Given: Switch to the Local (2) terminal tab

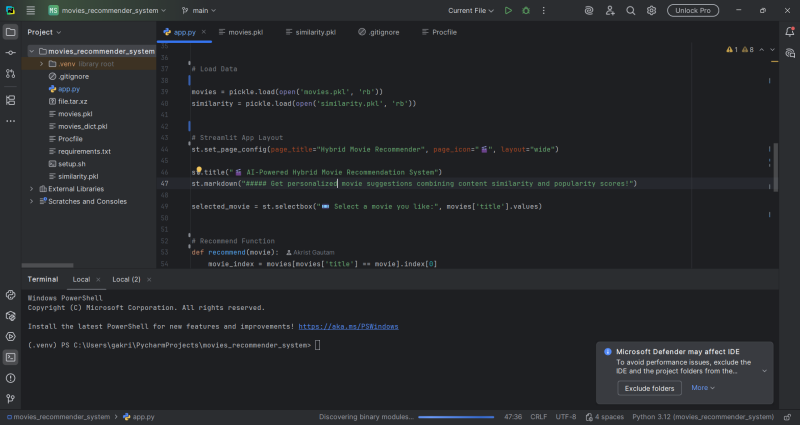Looking at the screenshot, I should coord(126,279).
